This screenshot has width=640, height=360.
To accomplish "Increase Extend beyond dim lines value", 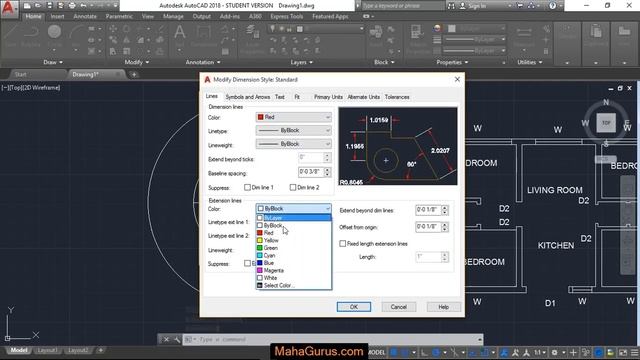I will click(444, 207).
